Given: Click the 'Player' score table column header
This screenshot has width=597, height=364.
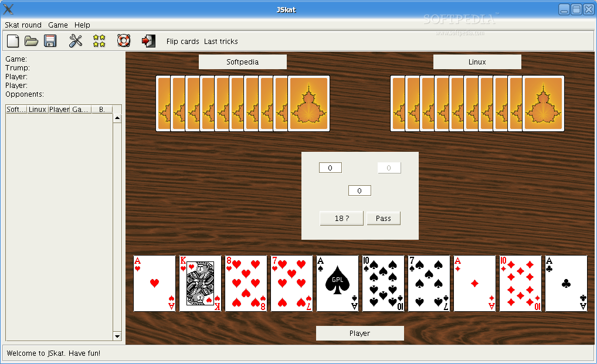Looking at the screenshot, I should (x=59, y=109).
